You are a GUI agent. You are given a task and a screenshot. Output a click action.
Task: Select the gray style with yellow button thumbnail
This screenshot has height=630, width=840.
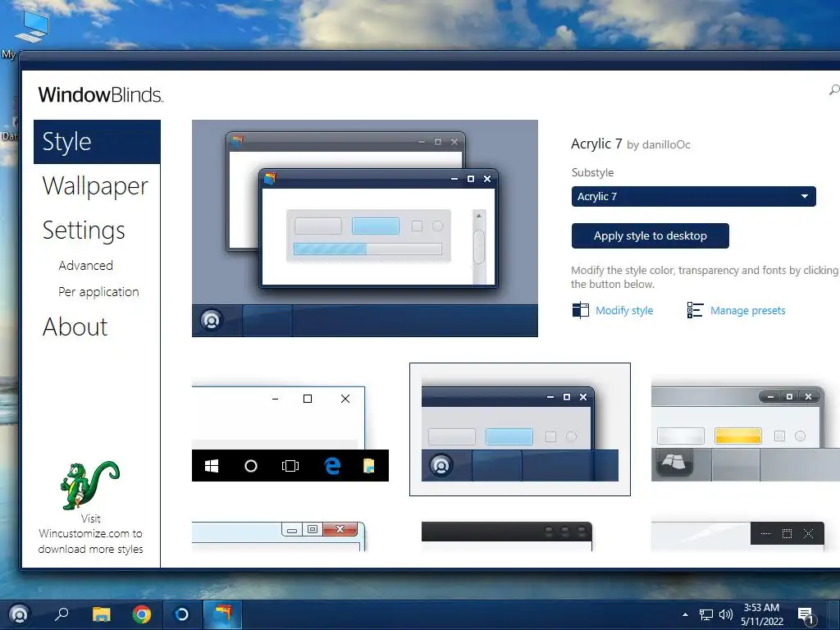click(745, 431)
